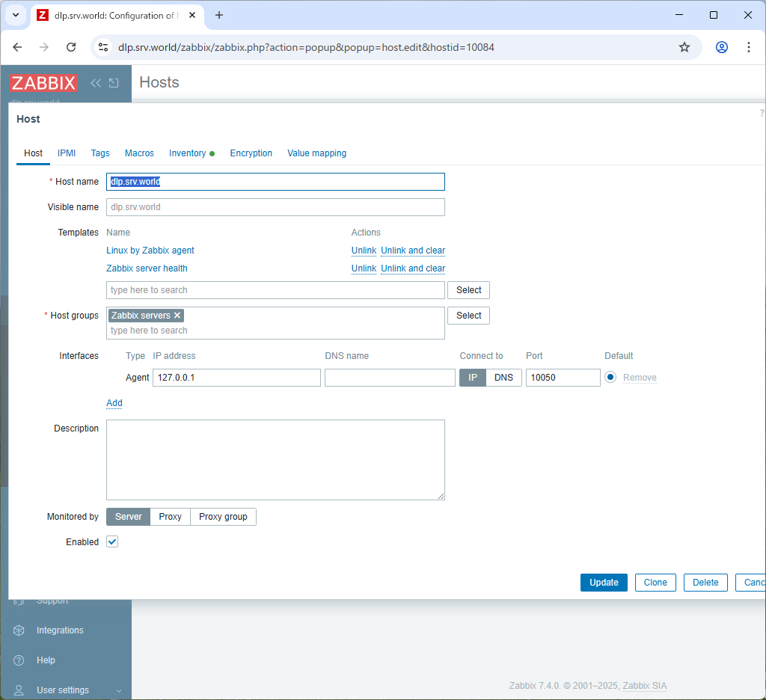Click the Update button

pyautogui.click(x=604, y=582)
